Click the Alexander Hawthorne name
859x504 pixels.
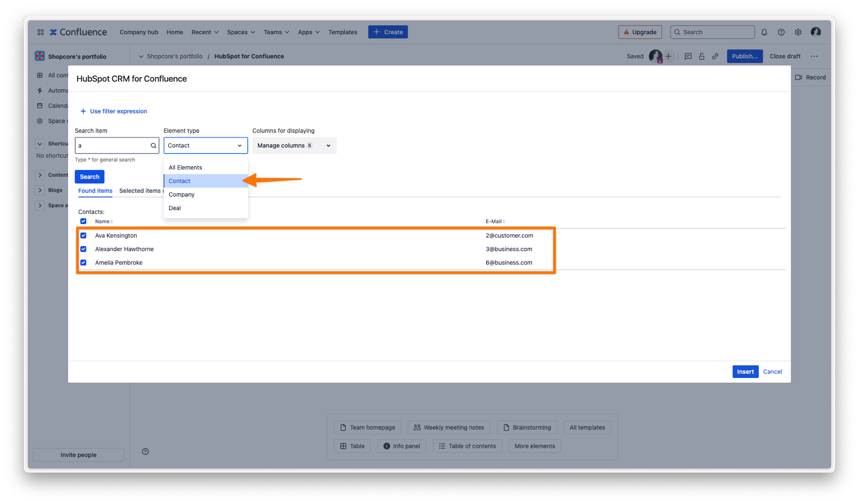pyautogui.click(x=124, y=249)
